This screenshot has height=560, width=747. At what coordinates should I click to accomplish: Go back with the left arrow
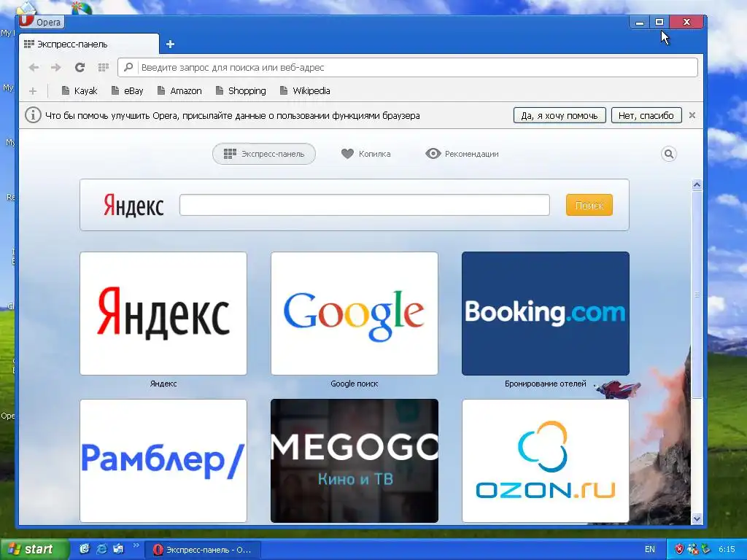point(34,68)
